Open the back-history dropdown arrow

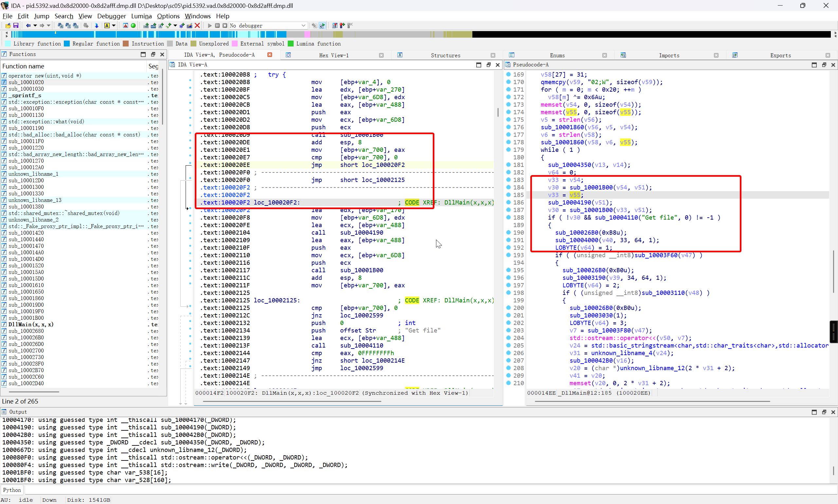(35, 26)
